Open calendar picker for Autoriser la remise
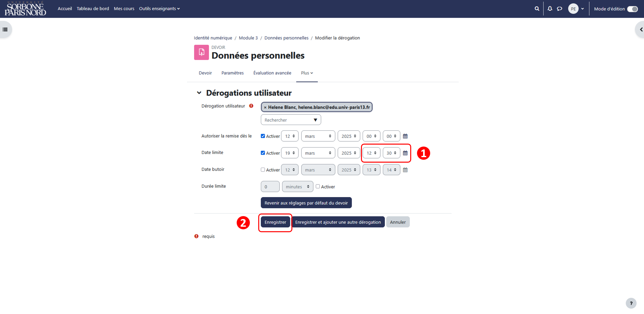This screenshot has height=314, width=644. (x=405, y=136)
